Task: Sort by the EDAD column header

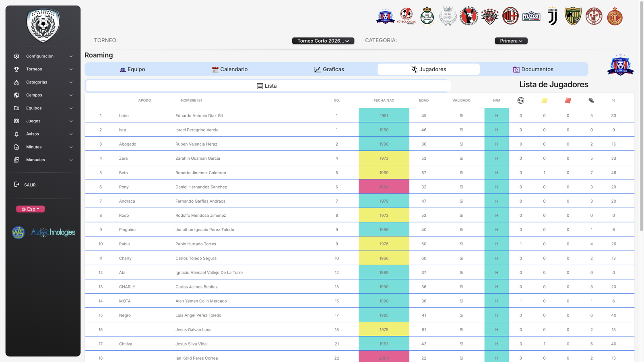Action: (424, 101)
